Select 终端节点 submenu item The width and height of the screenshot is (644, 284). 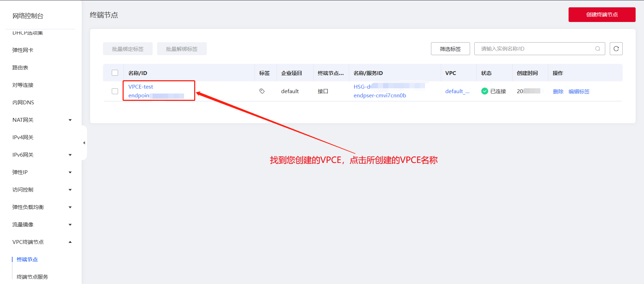point(27,260)
